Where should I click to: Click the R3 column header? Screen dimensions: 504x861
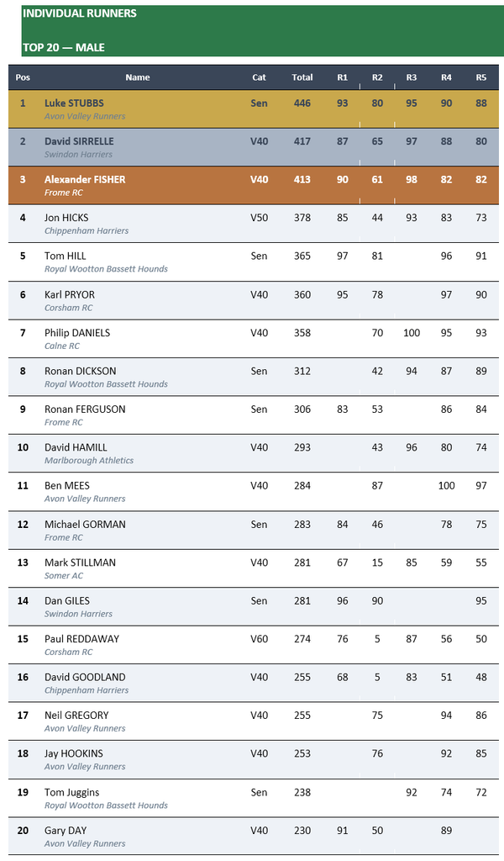pyautogui.click(x=412, y=77)
